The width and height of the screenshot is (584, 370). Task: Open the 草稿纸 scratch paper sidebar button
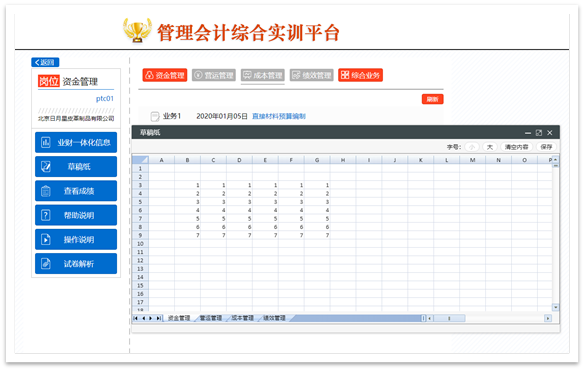point(76,167)
